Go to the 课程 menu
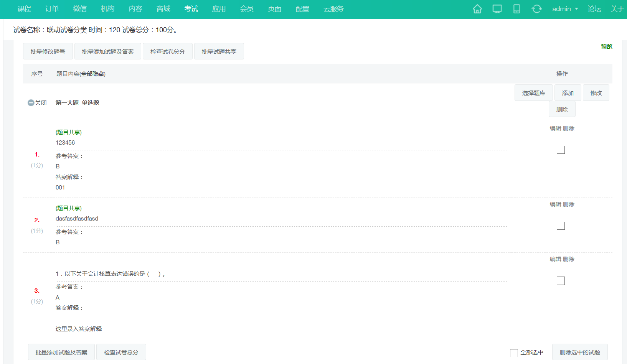The height and width of the screenshot is (364, 627). click(24, 9)
